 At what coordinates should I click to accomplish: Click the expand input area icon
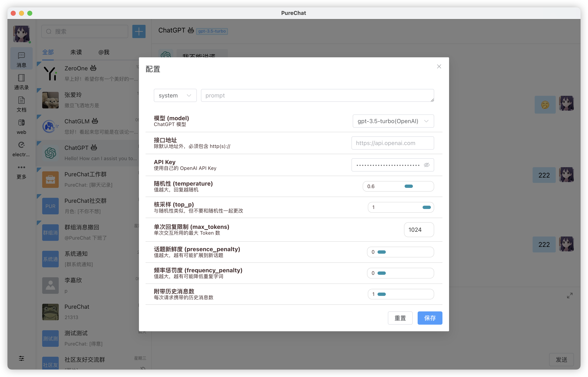pos(570,295)
